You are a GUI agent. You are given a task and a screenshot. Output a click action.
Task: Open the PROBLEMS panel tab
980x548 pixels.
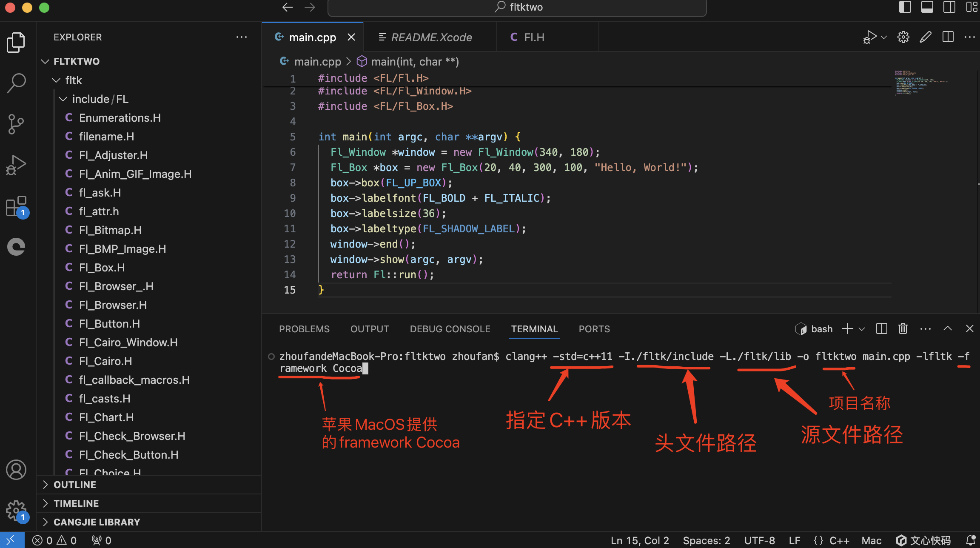tap(304, 329)
